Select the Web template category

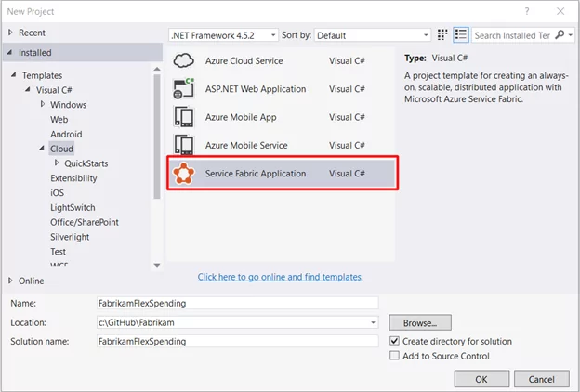click(59, 120)
